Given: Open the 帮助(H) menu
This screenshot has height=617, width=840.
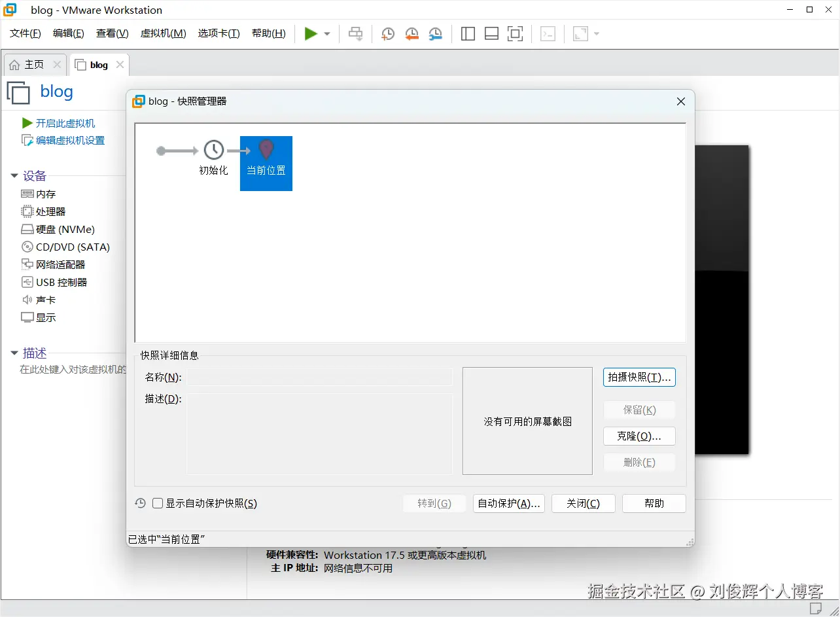Looking at the screenshot, I should point(269,33).
